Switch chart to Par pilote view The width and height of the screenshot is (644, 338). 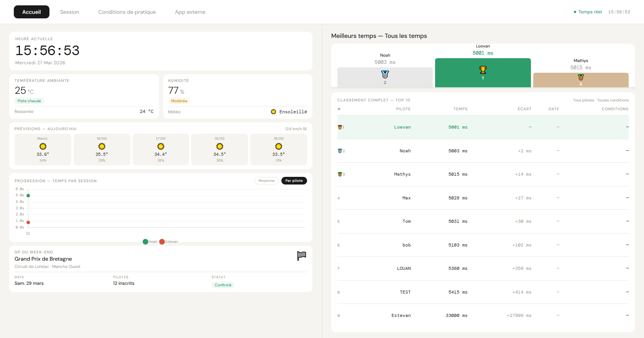point(294,181)
